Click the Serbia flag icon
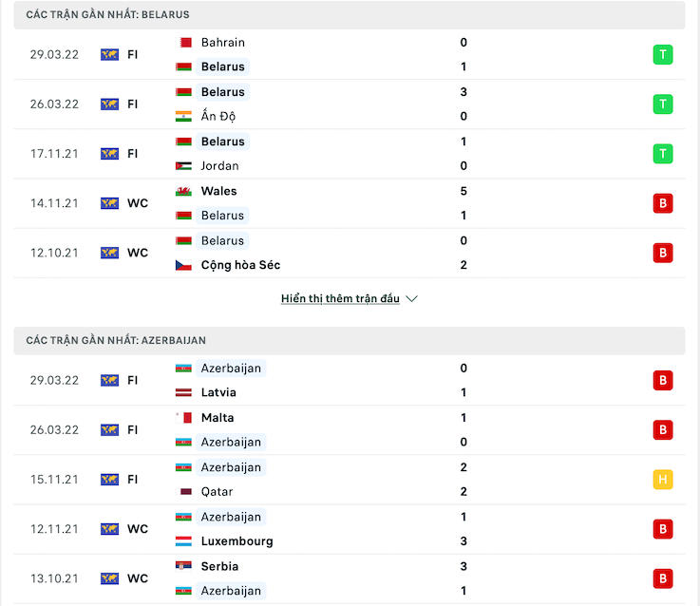This screenshot has height=606, width=700. [183, 566]
